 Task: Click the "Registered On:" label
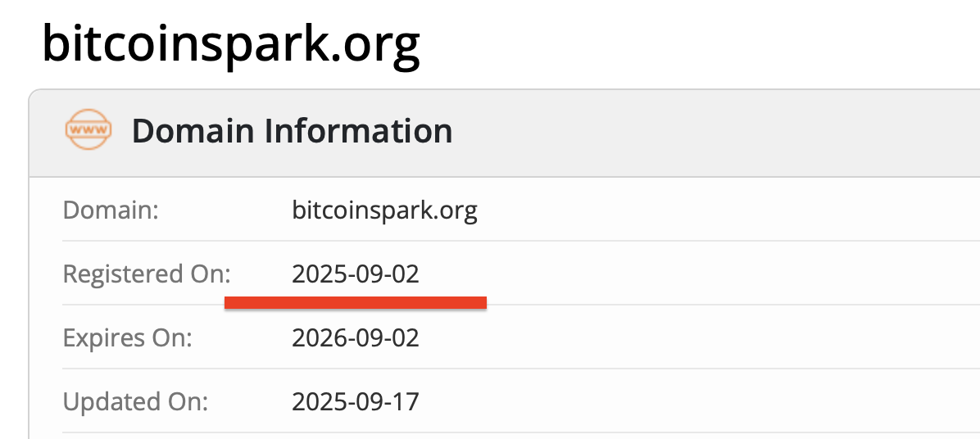(x=147, y=274)
